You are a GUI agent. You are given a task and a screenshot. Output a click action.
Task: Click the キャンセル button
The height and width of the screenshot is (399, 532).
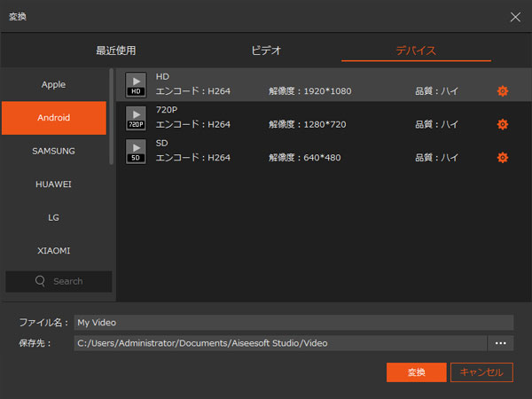[482, 372]
